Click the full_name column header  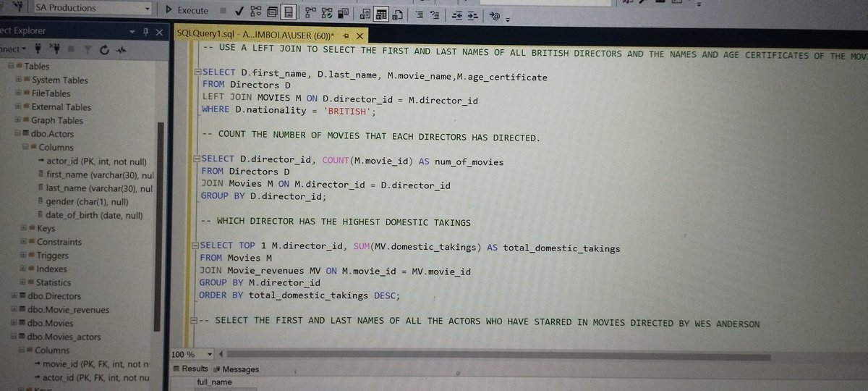[214, 382]
